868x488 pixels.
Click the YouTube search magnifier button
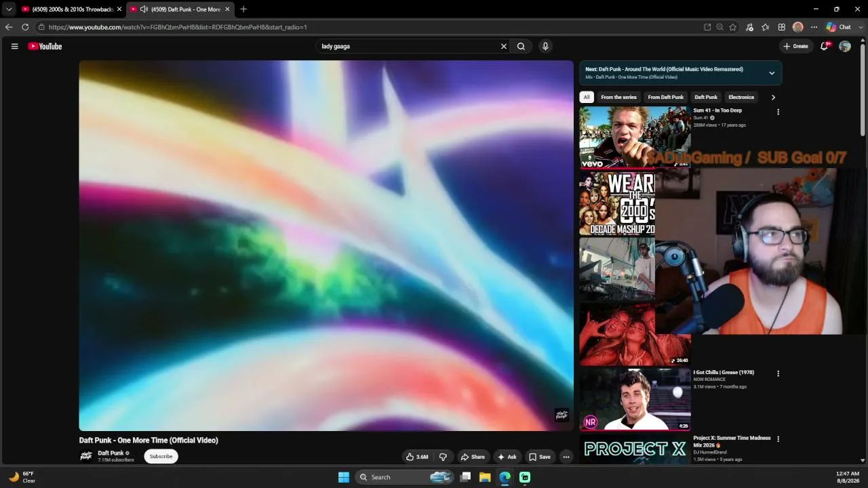pos(521,46)
